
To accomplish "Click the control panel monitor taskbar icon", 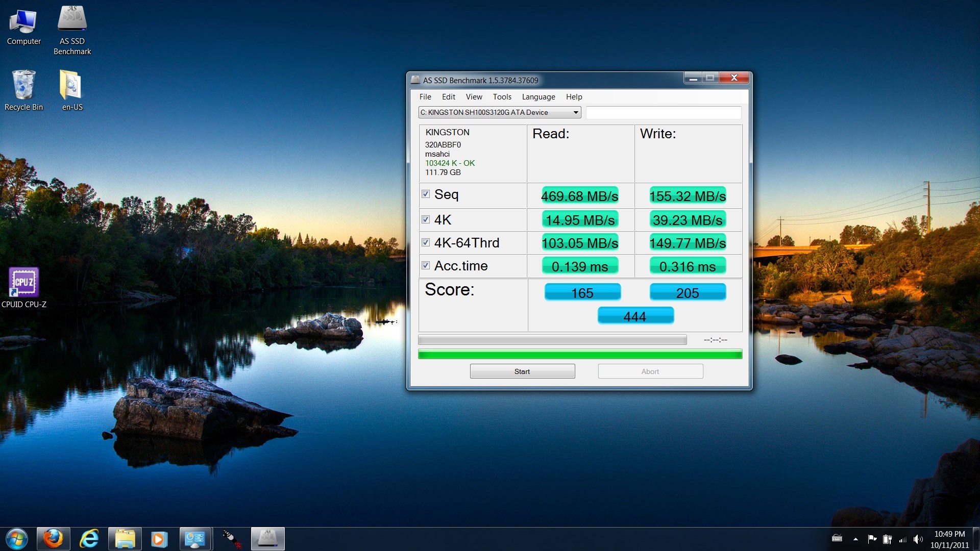I will [x=195, y=539].
